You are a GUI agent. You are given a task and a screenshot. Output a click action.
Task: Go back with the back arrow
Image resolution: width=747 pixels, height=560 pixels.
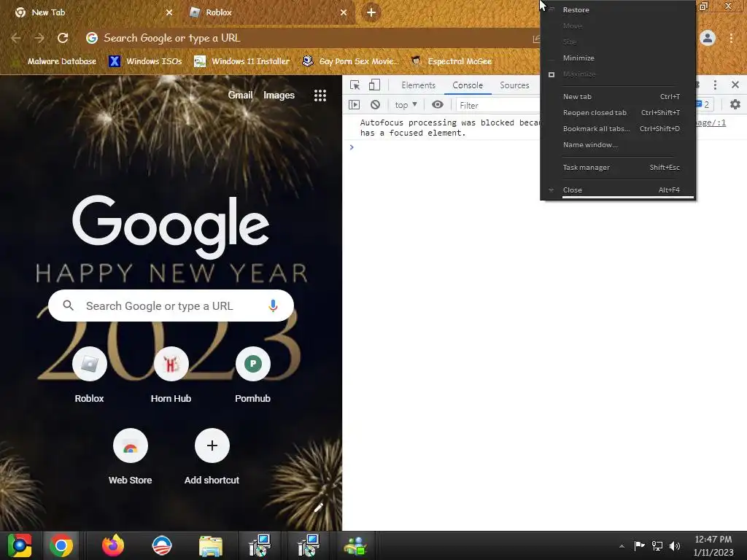(x=16, y=38)
